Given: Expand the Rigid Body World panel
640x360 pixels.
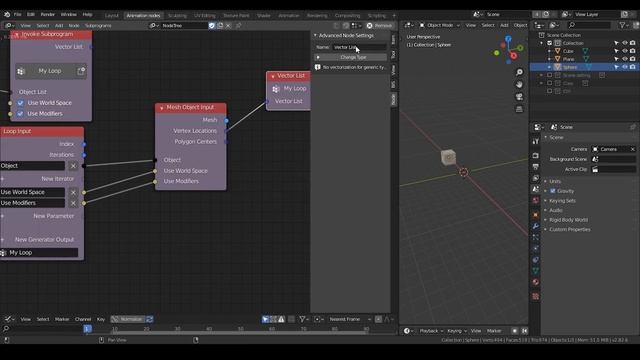Looking at the screenshot, I should click(x=568, y=220).
